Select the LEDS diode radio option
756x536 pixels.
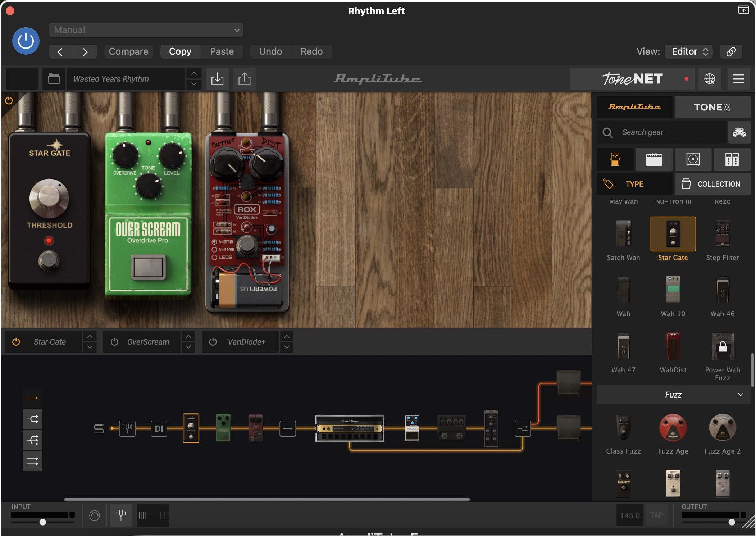point(214,257)
